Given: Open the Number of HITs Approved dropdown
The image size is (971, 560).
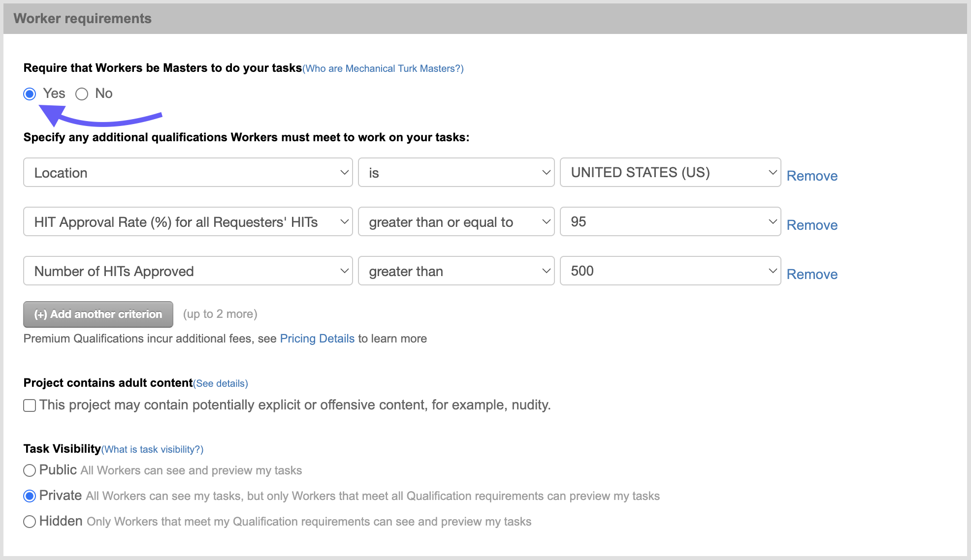Looking at the screenshot, I should [x=188, y=271].
